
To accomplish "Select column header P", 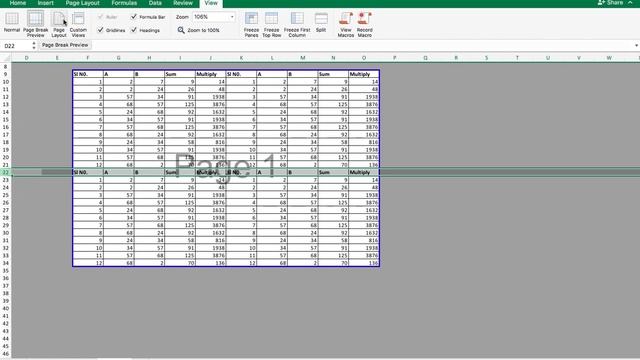I will tap(395, 58).
